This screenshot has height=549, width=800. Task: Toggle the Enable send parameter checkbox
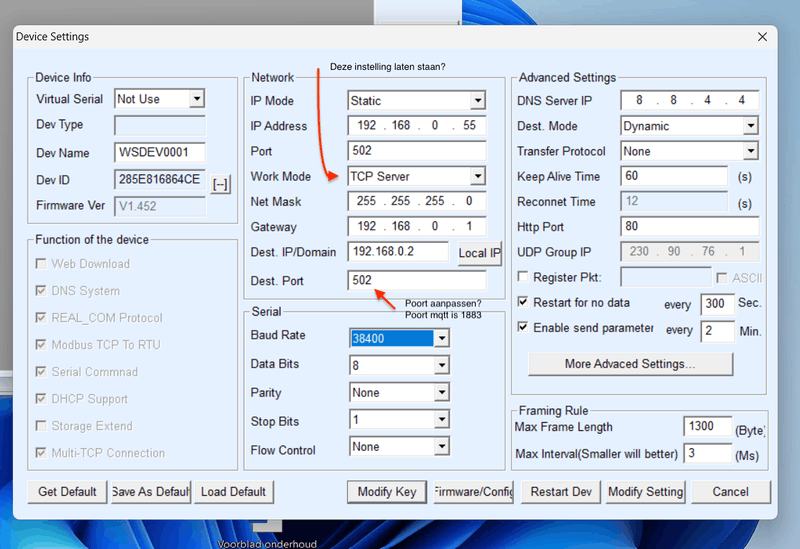522,327
